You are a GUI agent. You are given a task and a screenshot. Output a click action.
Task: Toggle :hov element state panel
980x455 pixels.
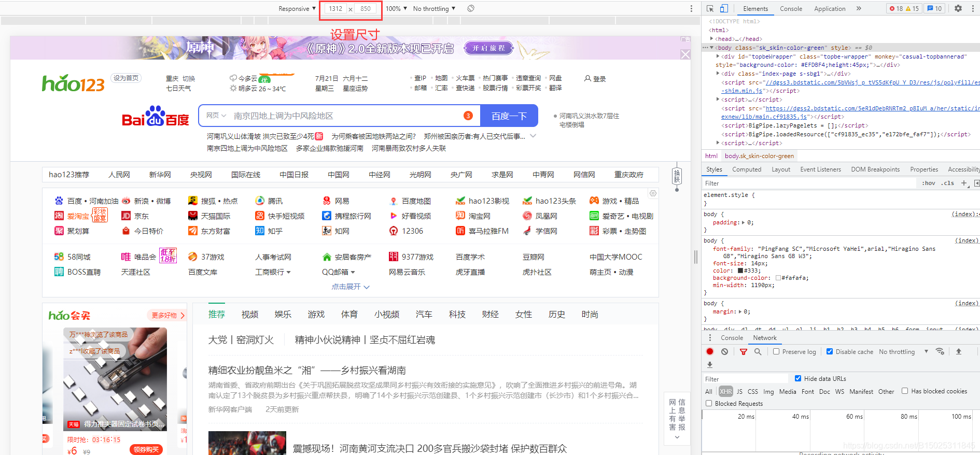929,183
